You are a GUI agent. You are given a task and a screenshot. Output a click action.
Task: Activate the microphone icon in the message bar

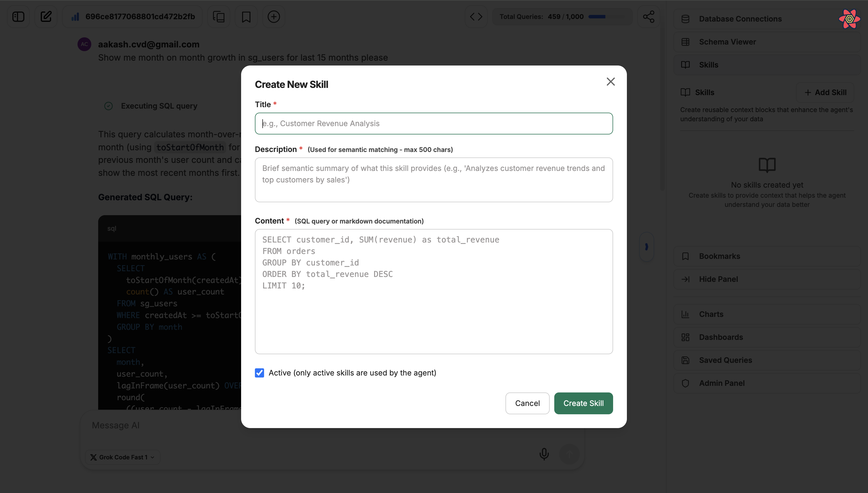pyautogui.click(x=544, y=454)
